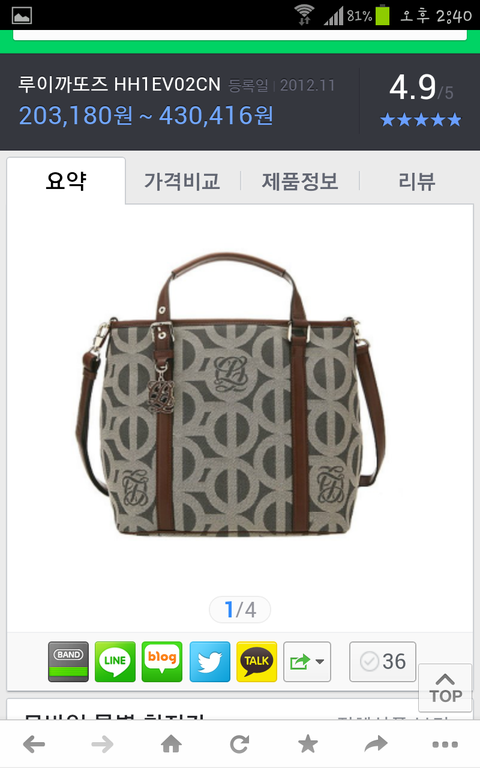Screen dimensions: 480x768
Task: Tweet the product with the Twitter icon
Action: click(x=210, y=661)
